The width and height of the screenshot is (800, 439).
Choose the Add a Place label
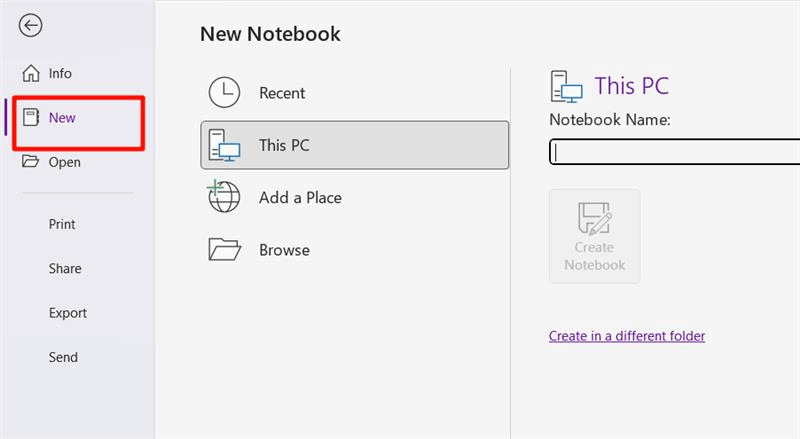[301, 198]
